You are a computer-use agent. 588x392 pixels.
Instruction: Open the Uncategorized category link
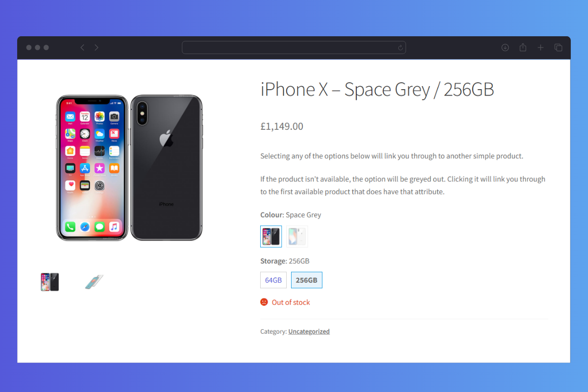309,331
